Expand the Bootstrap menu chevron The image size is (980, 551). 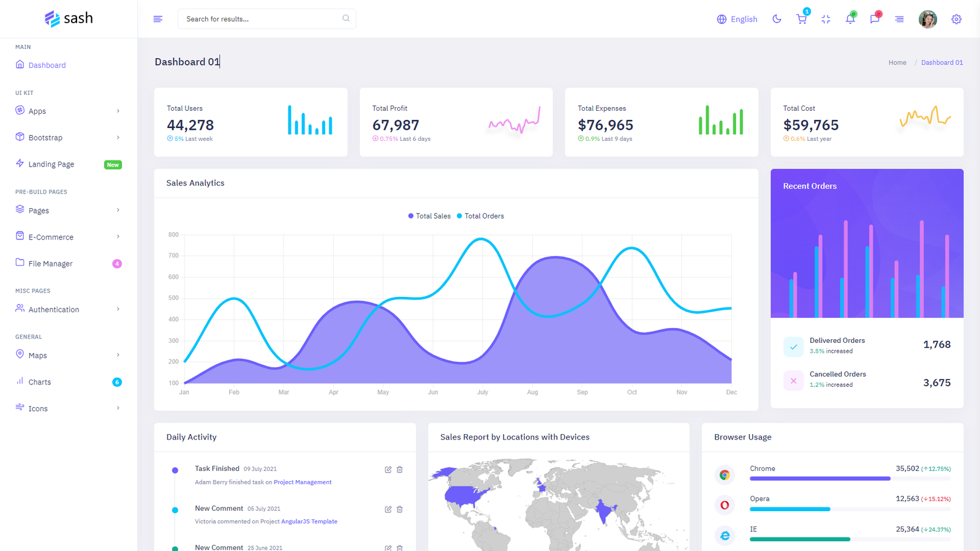click(x=118, y=137)
